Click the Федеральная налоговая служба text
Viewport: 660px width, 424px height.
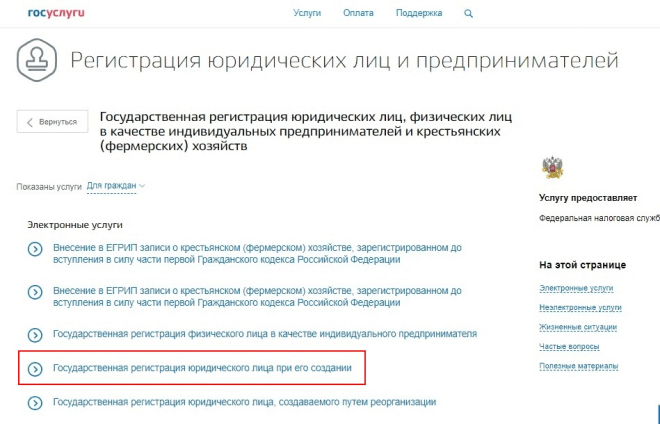[x=599, y=219]
